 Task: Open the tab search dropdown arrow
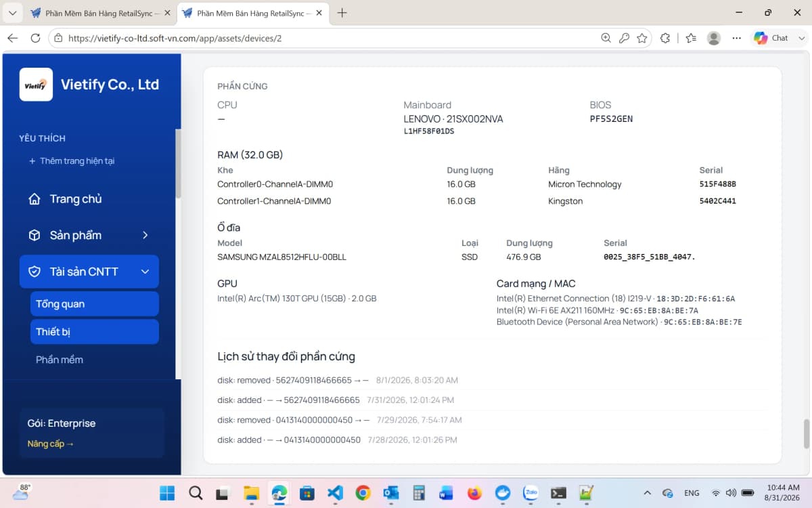pyautogui.click(x=12, y=13)
